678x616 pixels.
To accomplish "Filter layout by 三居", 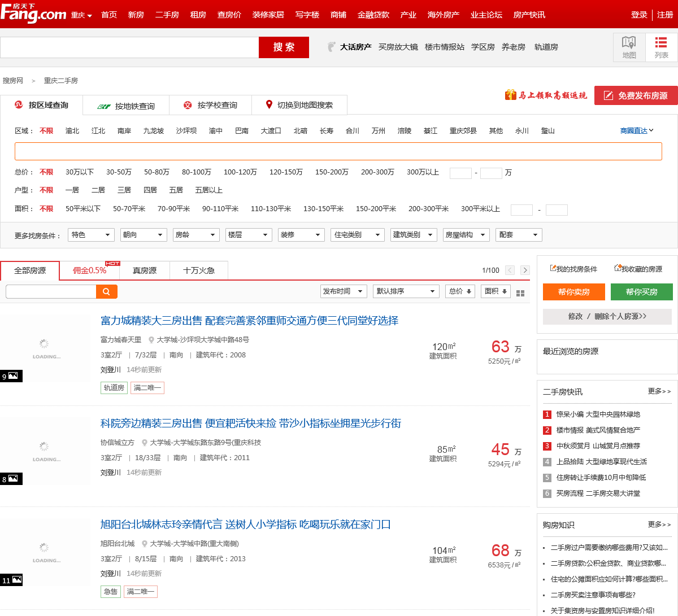I will [x=124, y=190].
